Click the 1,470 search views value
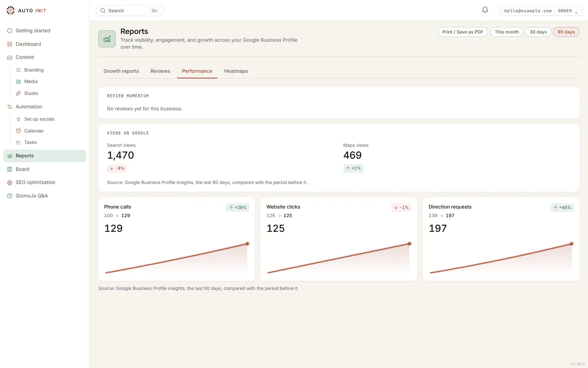The image size is (588, 368). click(x=120, y=155)
